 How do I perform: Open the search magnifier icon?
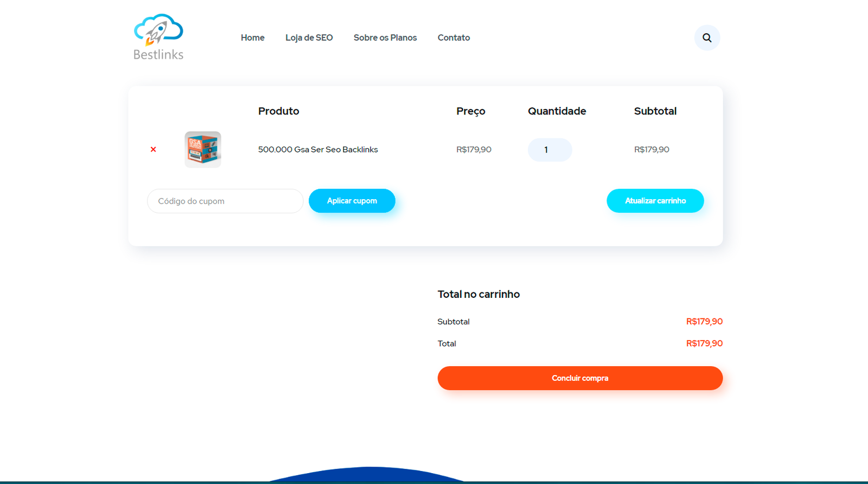707,38
